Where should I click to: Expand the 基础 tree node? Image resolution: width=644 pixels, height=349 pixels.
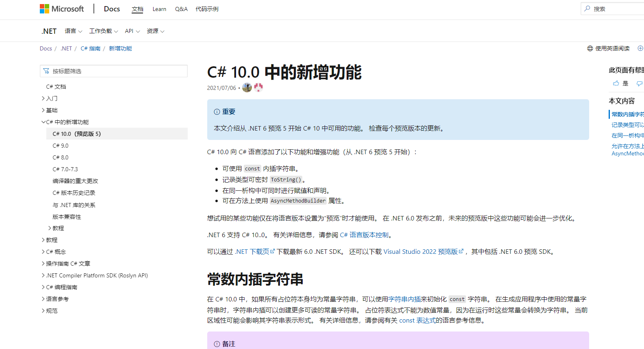pos(43,110)
